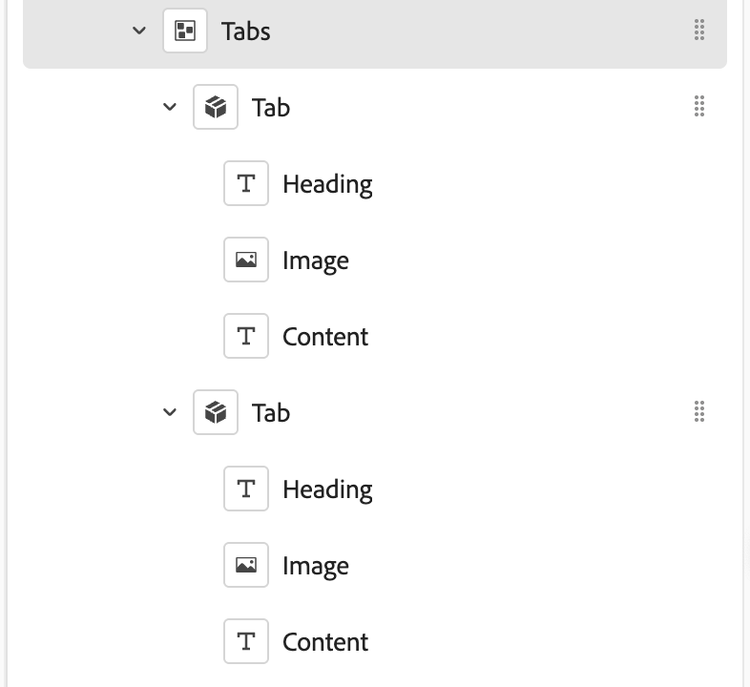
Task: Collapse the second Tab node chevron
Action: click(169, 412)
